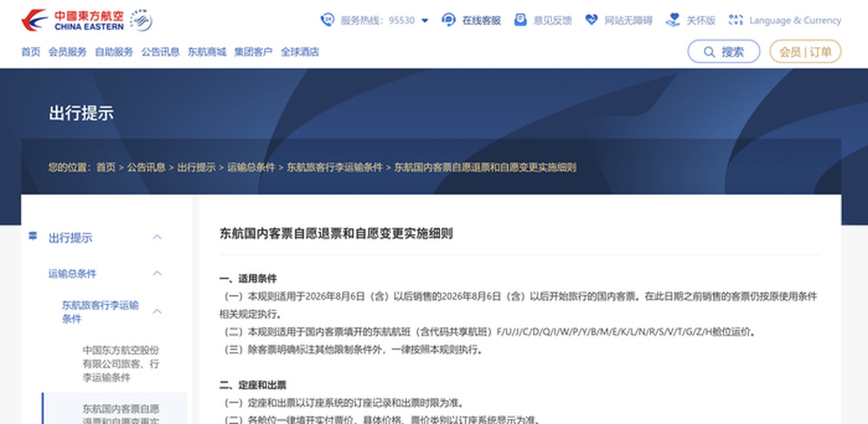Expand the 服务热线 95530 dropdown arrow

[424, 21]
